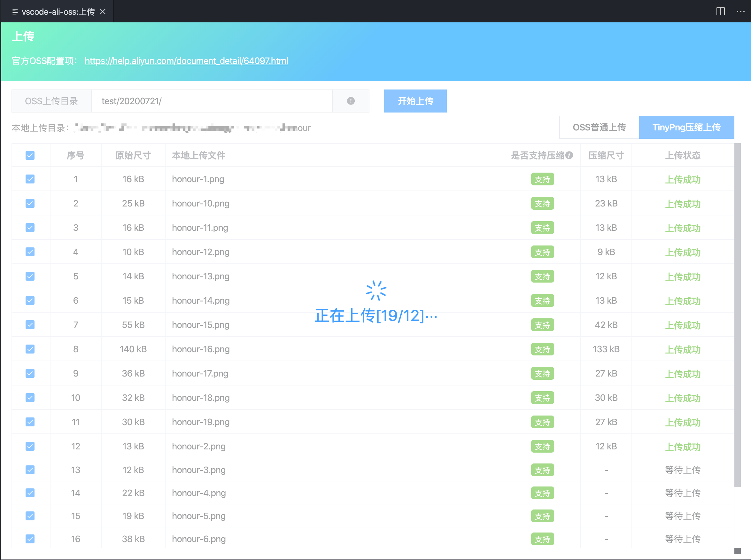Uncheck the checkbox for honour-10.png

click(30, 203)
